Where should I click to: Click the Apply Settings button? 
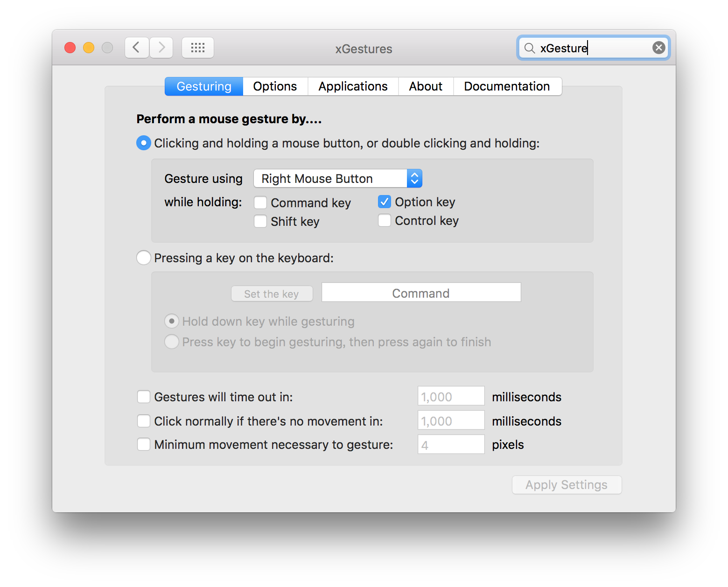567,485
